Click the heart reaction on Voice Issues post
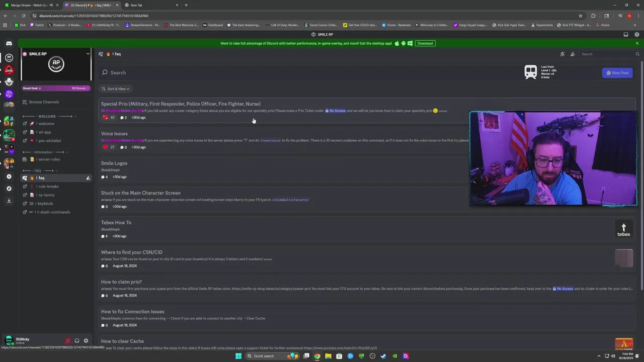644x362 pixels. 105,147
